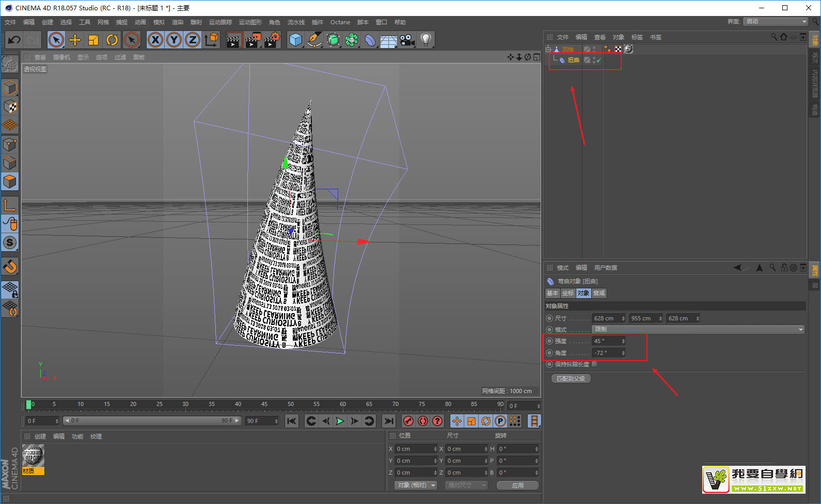The height and width of the screenshot is (504, 821).
Task: Select Edges mode in left toolbar
Action: pos(10,163)
